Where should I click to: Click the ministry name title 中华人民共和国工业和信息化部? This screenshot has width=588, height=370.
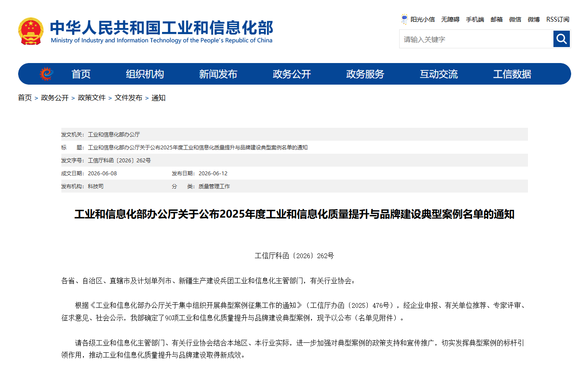(x=162, y=28)
